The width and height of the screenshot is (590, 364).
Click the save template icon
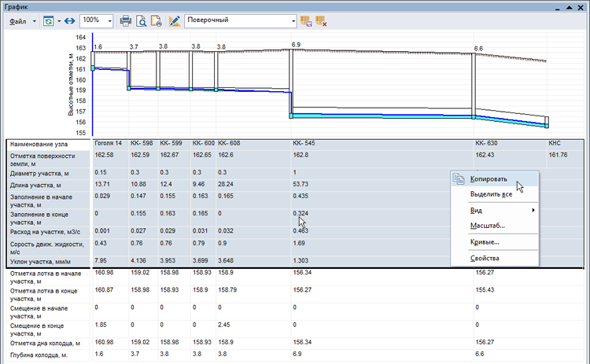click(x=307, y=21)
